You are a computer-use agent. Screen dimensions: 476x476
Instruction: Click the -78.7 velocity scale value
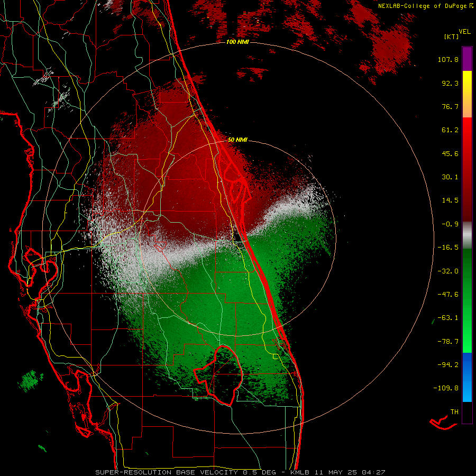(448, 342)
